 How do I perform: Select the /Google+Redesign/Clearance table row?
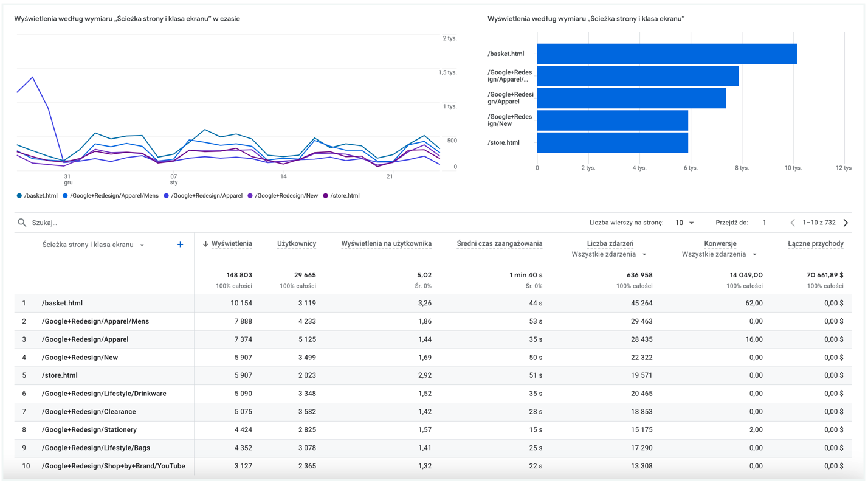(89, 412)
